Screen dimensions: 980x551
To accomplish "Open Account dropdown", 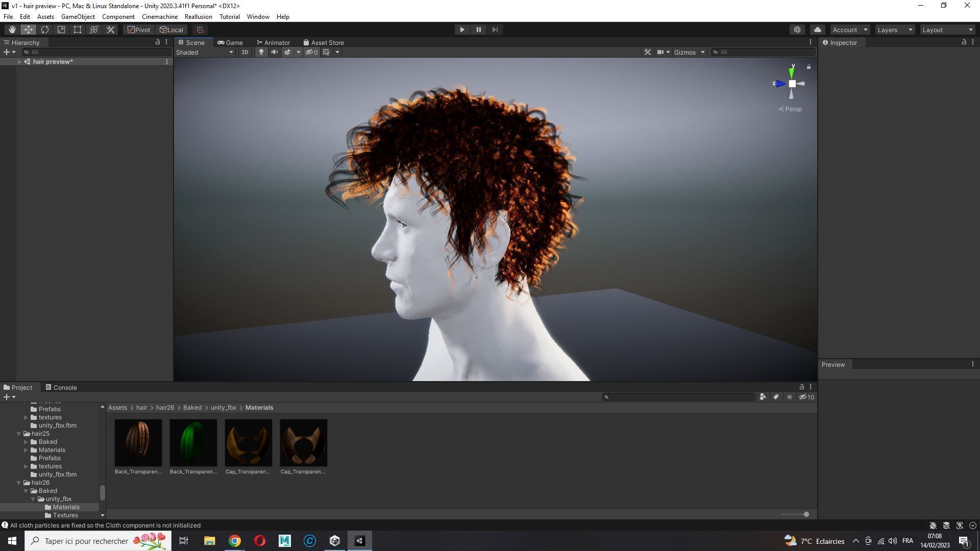I will point(850,30).
